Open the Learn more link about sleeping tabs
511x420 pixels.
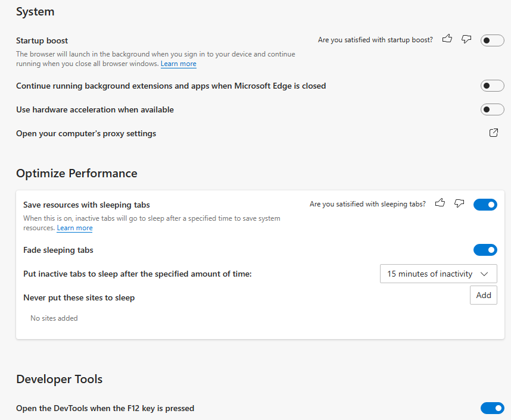tap(74, 228)
